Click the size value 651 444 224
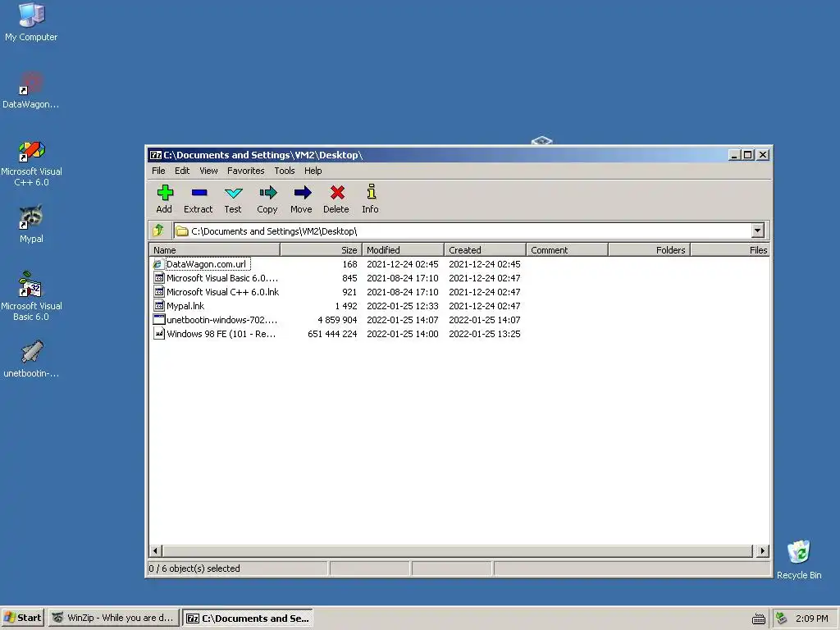Image resolution: width=840 pixels, height=630 pixels. click(332, 334)
